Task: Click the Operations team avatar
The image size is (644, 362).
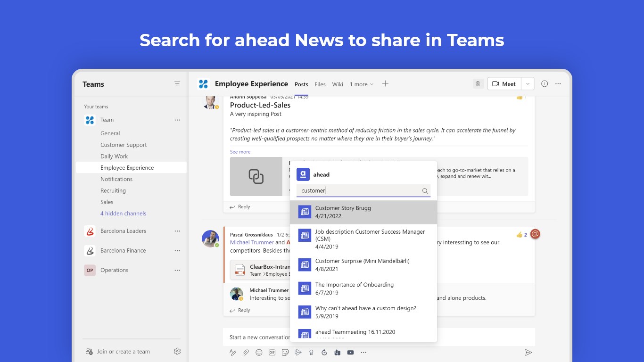Action: [90, 270]
